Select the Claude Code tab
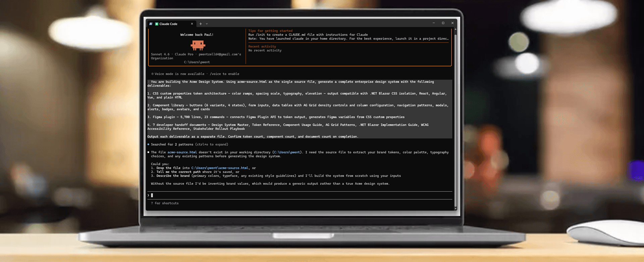 coord(171,24)
